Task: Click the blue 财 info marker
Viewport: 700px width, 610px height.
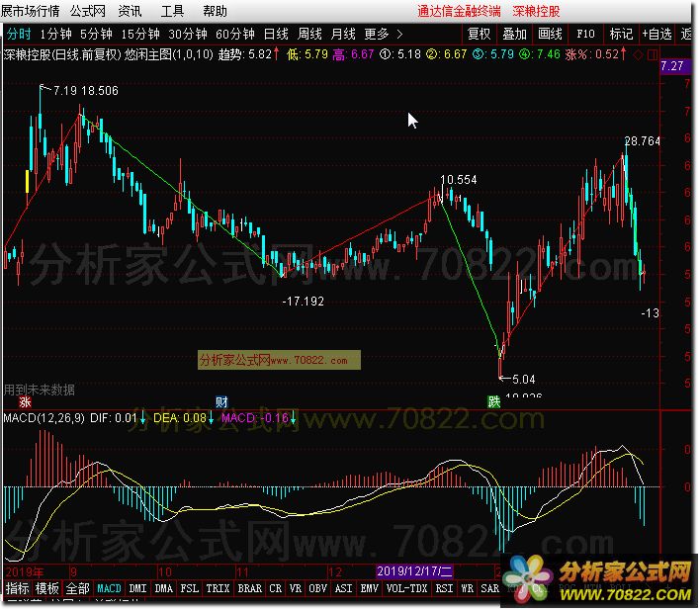Action: 221,401
